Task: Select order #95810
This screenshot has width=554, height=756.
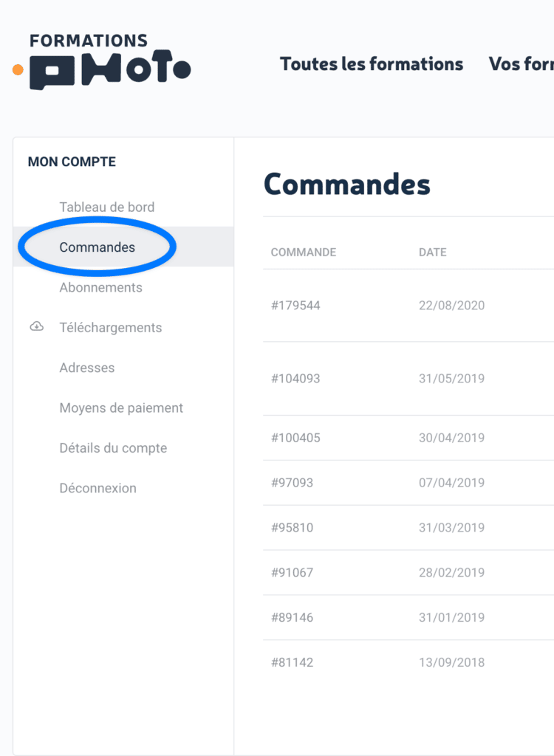Action: (293, 528)
